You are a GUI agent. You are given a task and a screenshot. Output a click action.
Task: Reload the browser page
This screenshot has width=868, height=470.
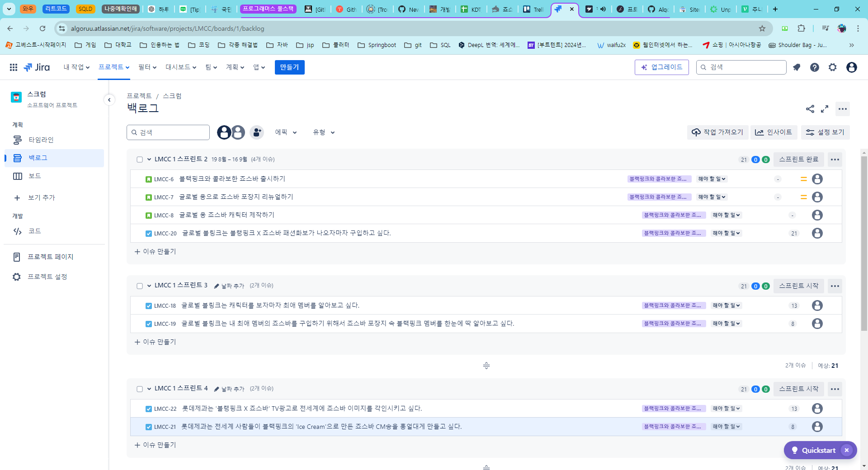pos(42,28)
